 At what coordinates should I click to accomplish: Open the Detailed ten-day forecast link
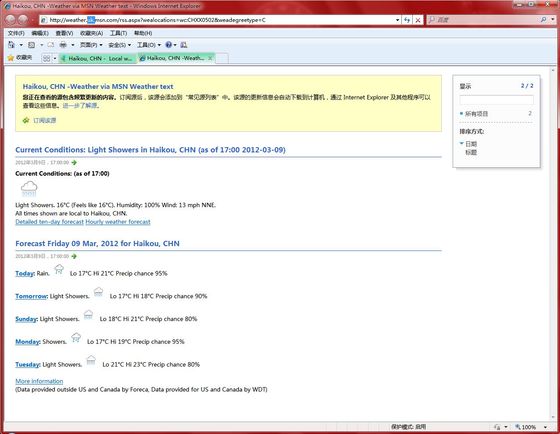pyautogui.click(x=49, y=222)
